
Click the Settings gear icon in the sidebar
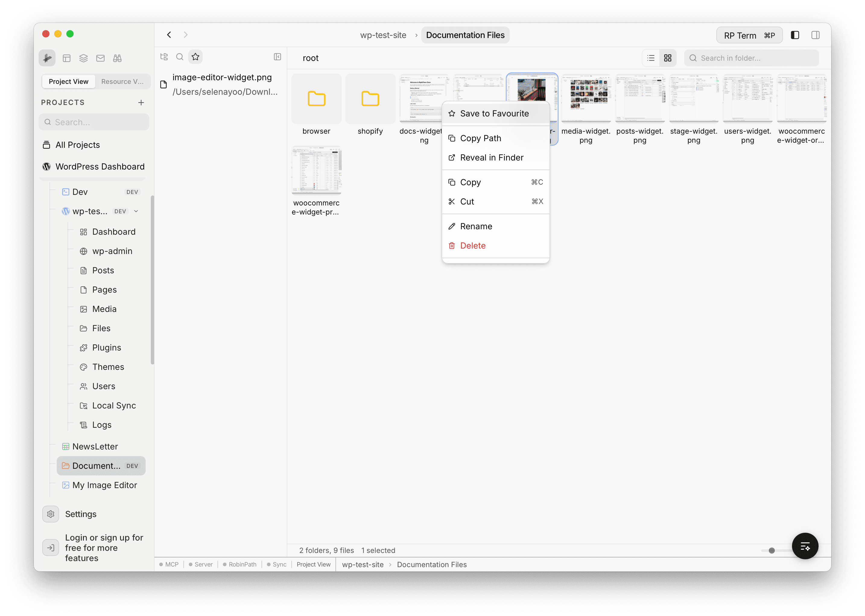[51, 514]
